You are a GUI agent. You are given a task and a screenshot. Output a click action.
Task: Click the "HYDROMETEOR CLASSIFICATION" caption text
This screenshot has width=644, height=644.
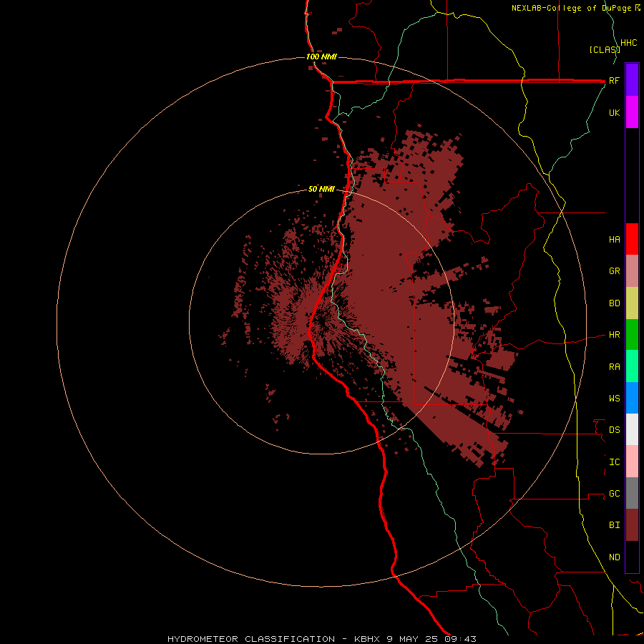click(251, 639)
